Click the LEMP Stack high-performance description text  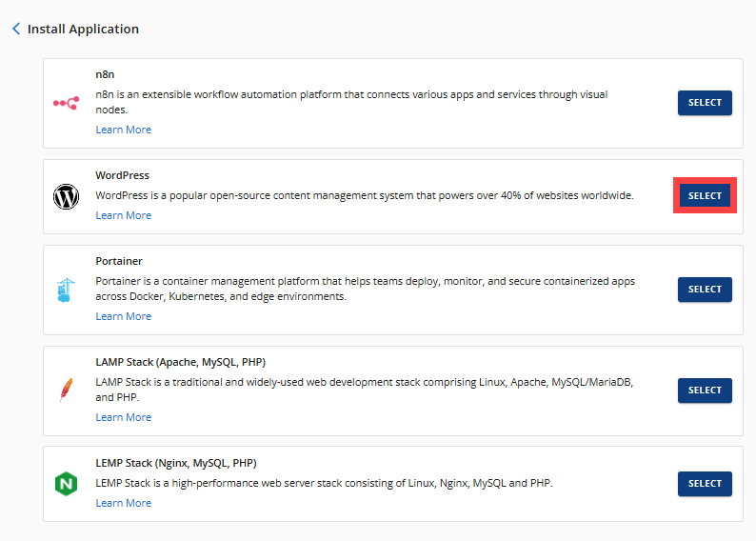pyautogui.click(x=324, y=483)
